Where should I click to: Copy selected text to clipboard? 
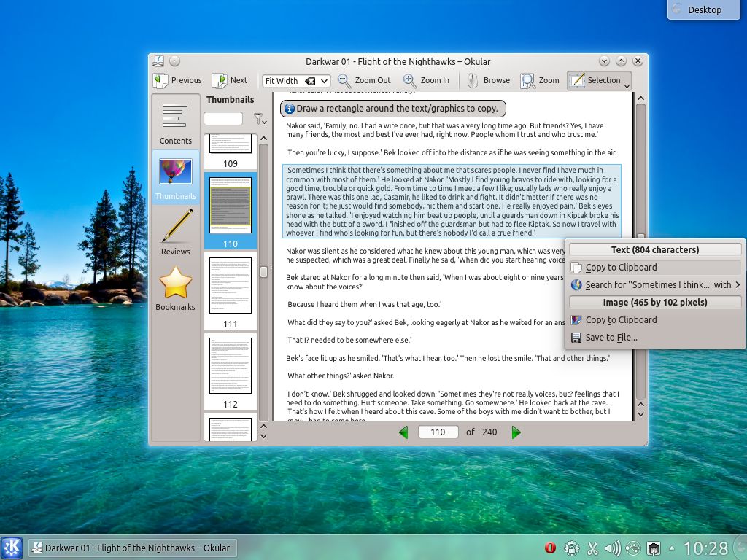pyautogui.click(x=655, y=267)
